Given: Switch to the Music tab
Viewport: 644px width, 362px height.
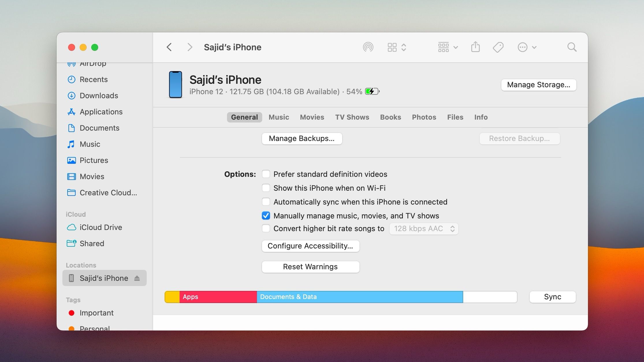Looking at the screenshot, I should pyautogui.click(x=278, y=117).
